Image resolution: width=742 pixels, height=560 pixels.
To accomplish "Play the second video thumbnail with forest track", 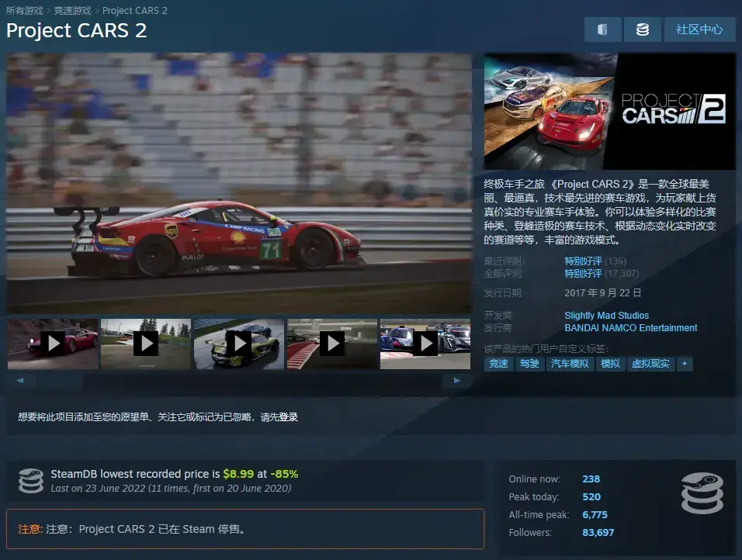I will (x=146, y=343).
